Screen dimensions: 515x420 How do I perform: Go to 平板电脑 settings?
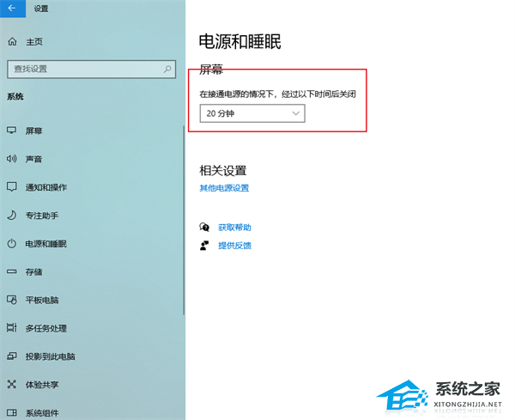click(x=42, y=300)
